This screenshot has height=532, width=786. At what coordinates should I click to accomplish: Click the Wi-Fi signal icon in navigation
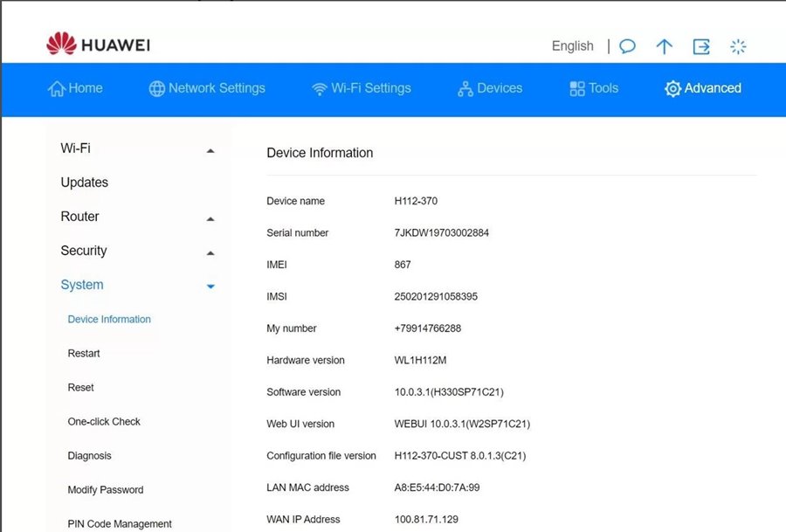[320, 89]
